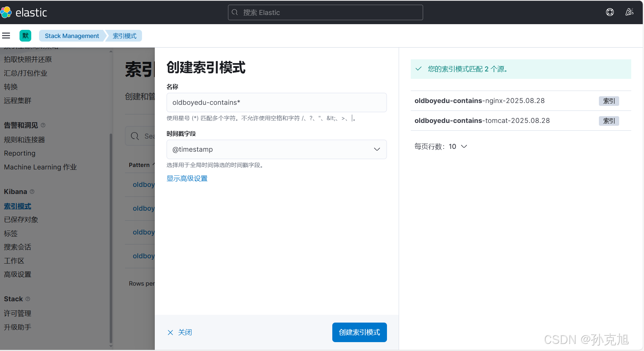Click the 显示高级设置 link

coord(187,179)
